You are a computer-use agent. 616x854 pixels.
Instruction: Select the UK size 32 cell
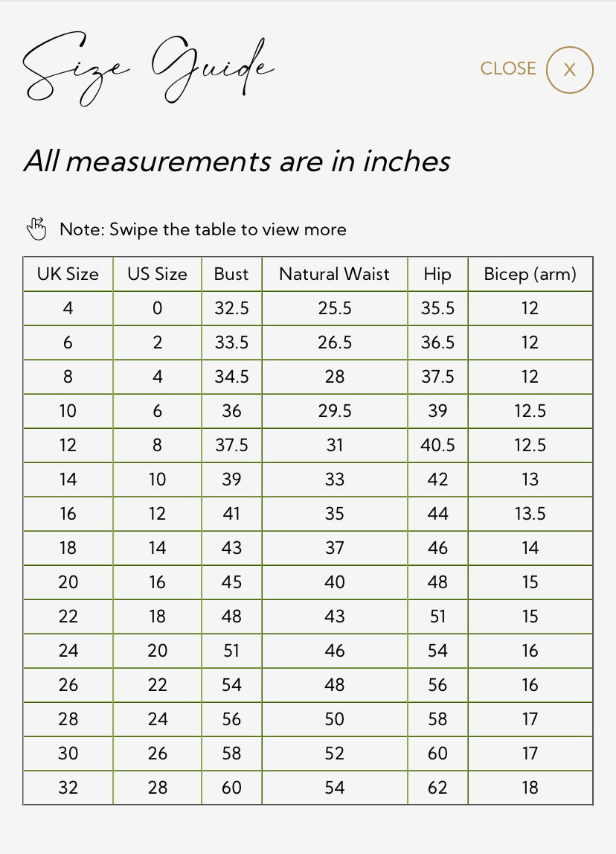[x=68, y=788]
